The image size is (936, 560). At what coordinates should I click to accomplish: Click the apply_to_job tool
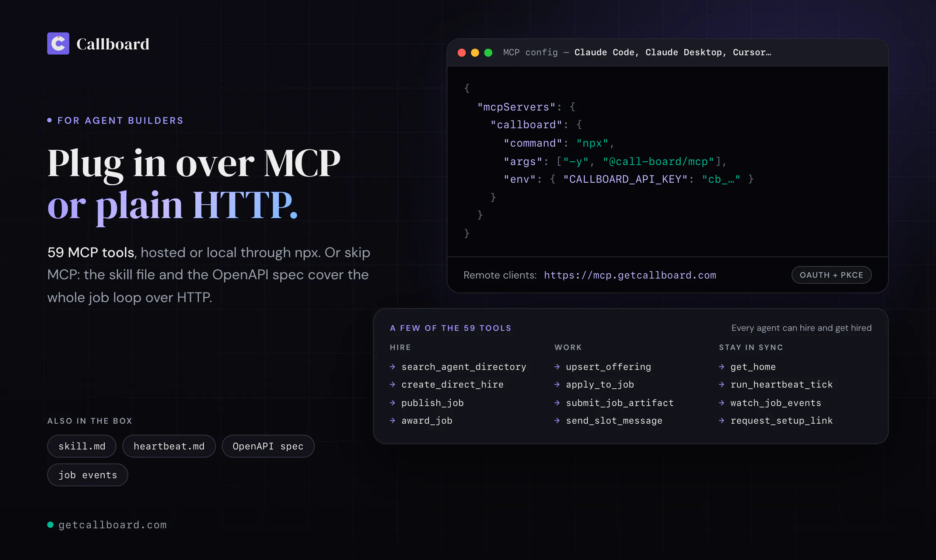point(600,385)
